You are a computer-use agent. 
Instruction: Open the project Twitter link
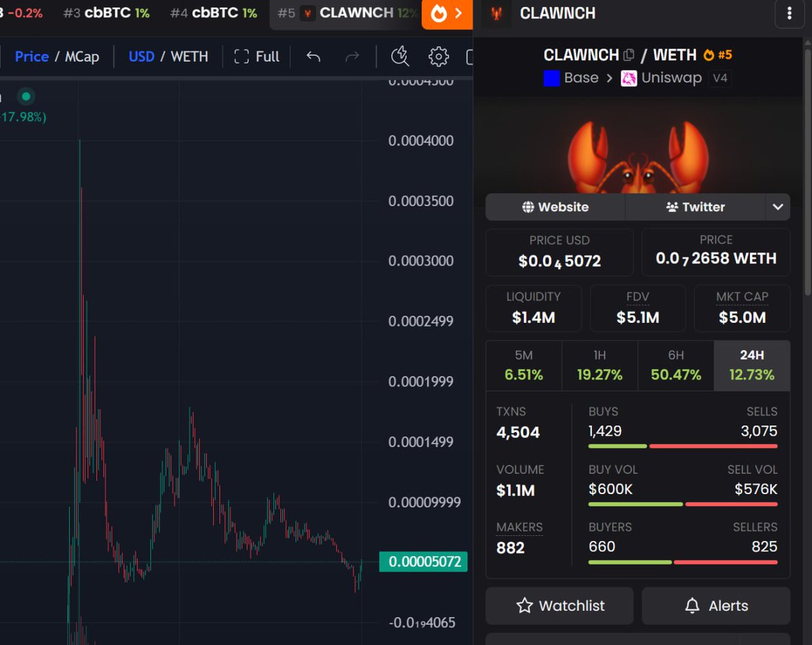(x=695, y=207)
